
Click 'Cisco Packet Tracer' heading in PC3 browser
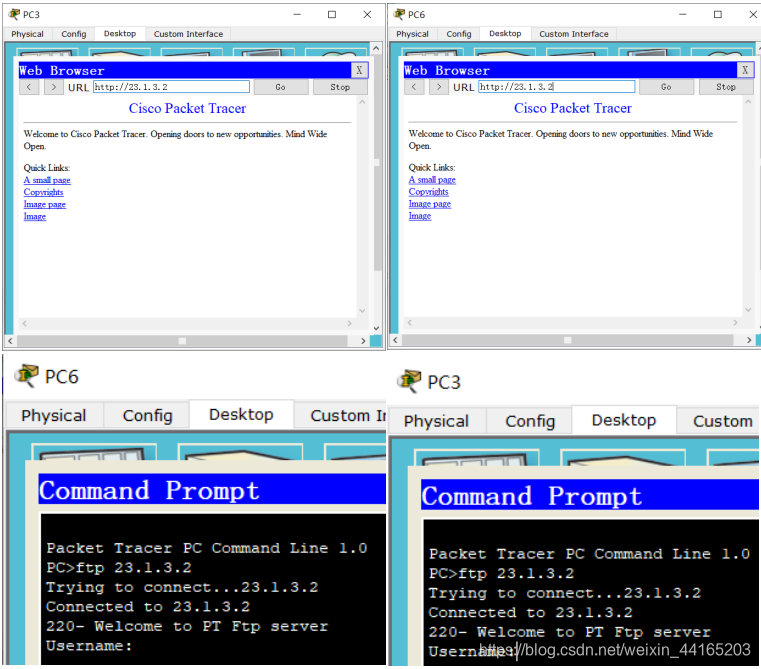[187, 108]
